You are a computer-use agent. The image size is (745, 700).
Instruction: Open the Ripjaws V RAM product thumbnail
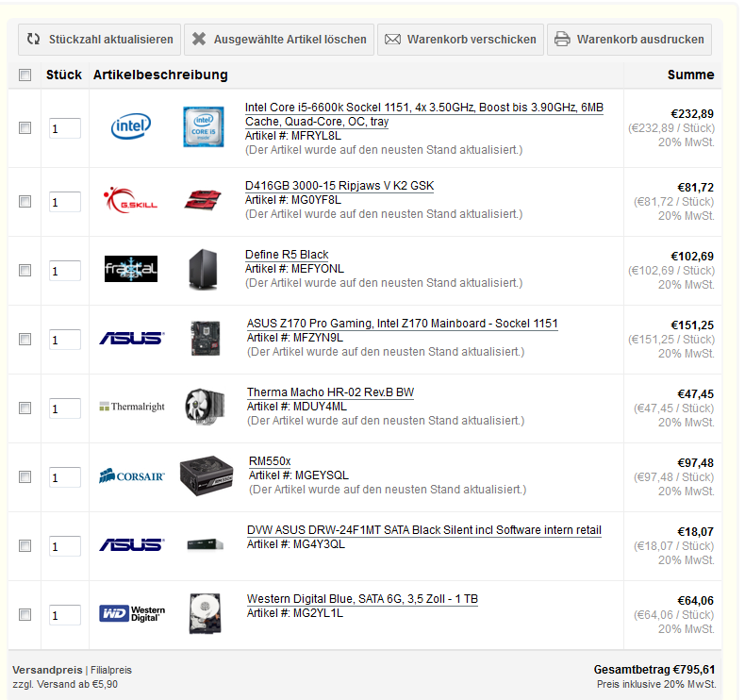tap(203, 200)
